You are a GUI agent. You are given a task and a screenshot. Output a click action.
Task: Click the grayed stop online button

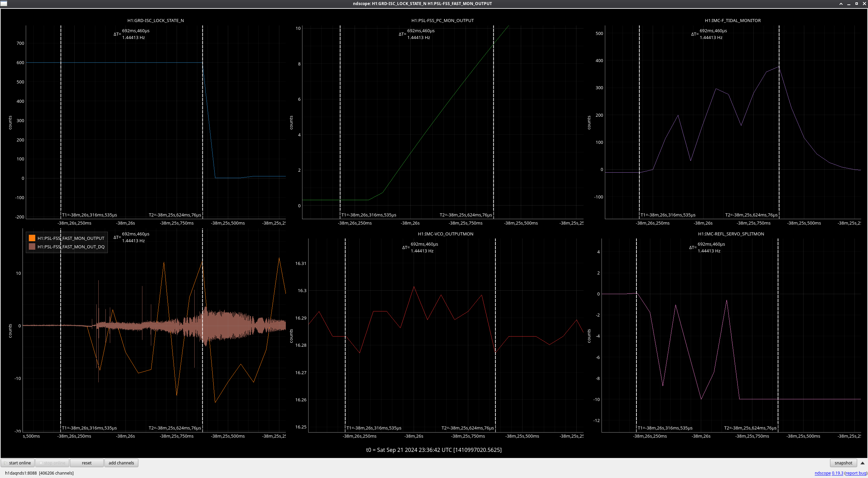[52, 463]
